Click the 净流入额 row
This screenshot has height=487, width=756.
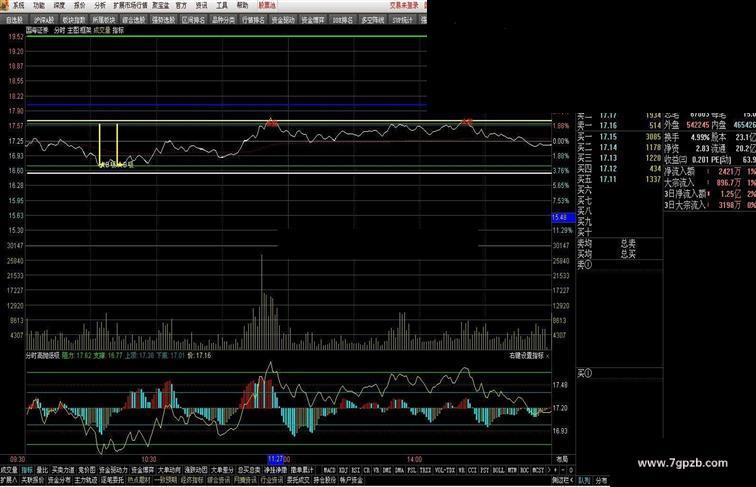[710, 171]
